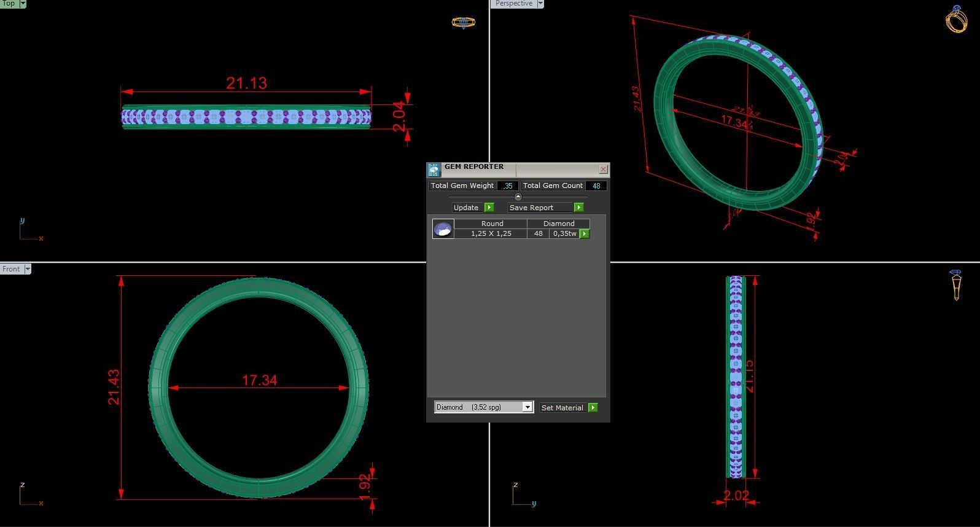Collapse the panel using the up-arrow handle
The width and height of the screenshot is (980, 527).
click(518, 197)
